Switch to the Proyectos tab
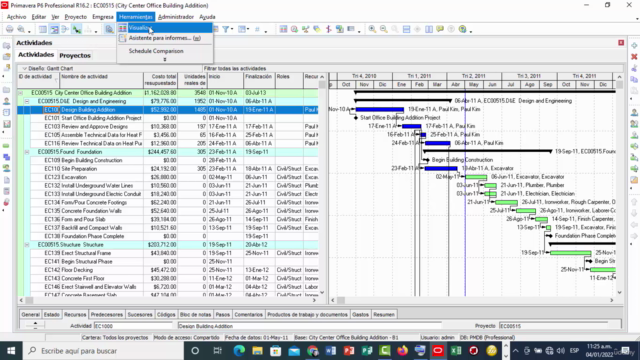This screenshot has width=640, height=360. point(75,56)
